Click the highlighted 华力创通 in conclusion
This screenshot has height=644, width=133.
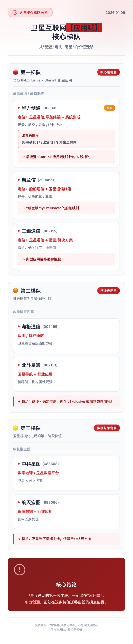click(x=32, y=602)
